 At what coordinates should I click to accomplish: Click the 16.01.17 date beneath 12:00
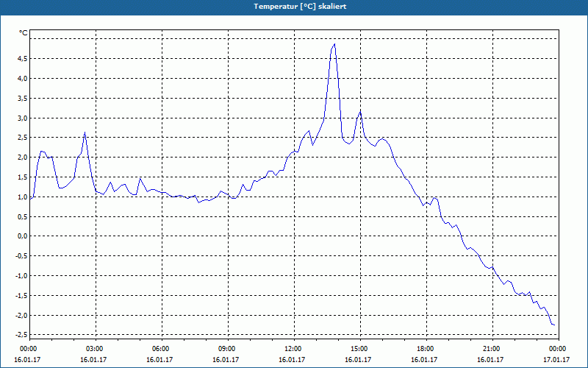point(292,360)
